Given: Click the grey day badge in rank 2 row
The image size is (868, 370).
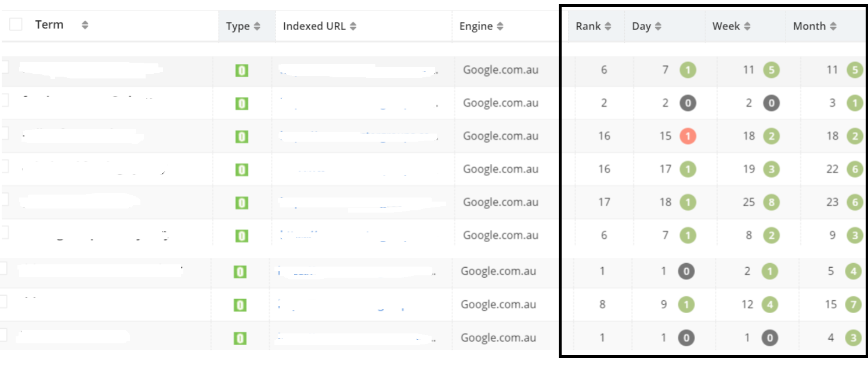Looking at the screenshot, I should pyautogui.click(x=688, y=103).
